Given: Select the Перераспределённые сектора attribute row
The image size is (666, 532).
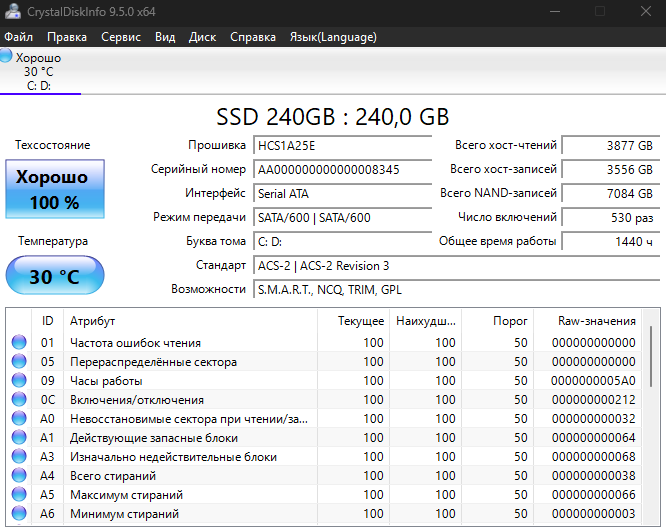Looking at the screenshot, I should 325,361.
